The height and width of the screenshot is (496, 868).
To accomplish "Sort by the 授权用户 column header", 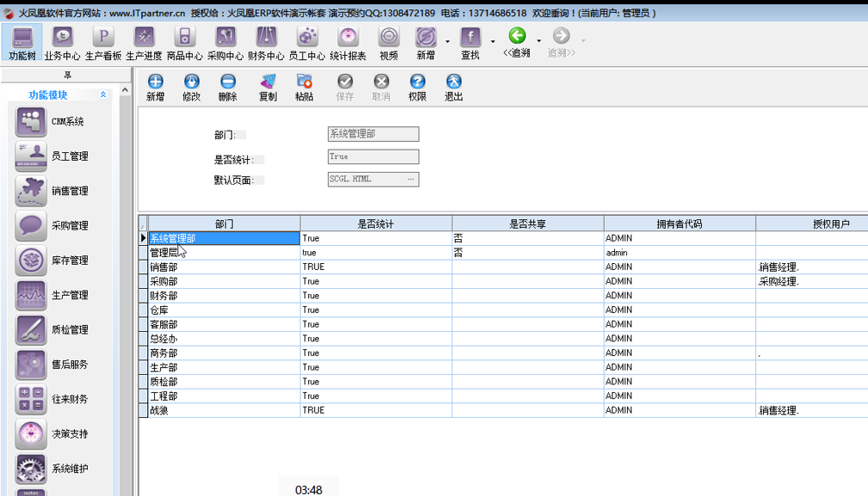I will coord(812,224).
